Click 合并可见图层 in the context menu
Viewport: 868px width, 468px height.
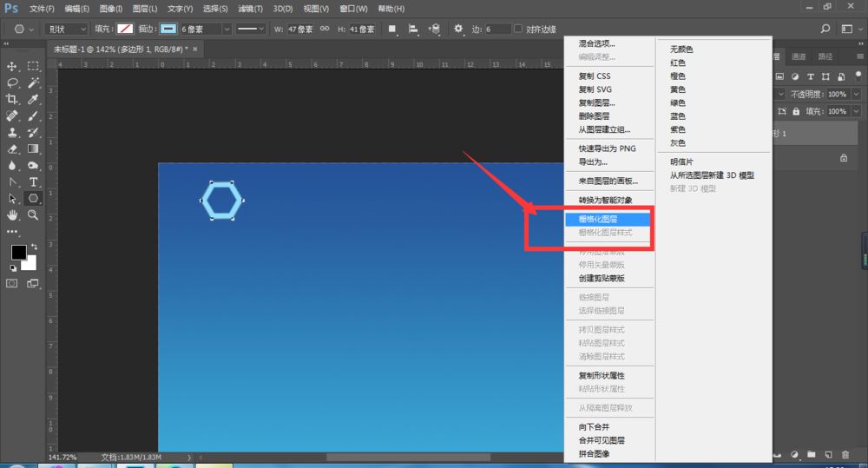point(602,440)
